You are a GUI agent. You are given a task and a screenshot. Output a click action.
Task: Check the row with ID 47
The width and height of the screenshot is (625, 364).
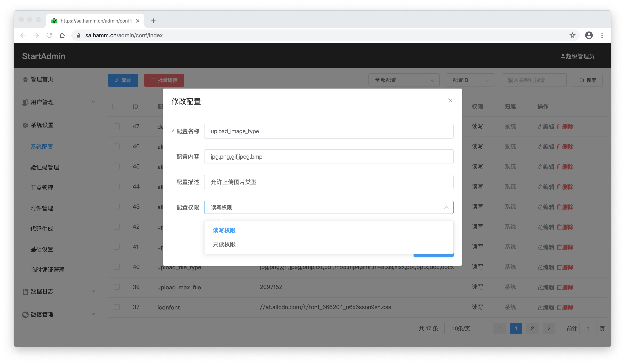point(117,126)
